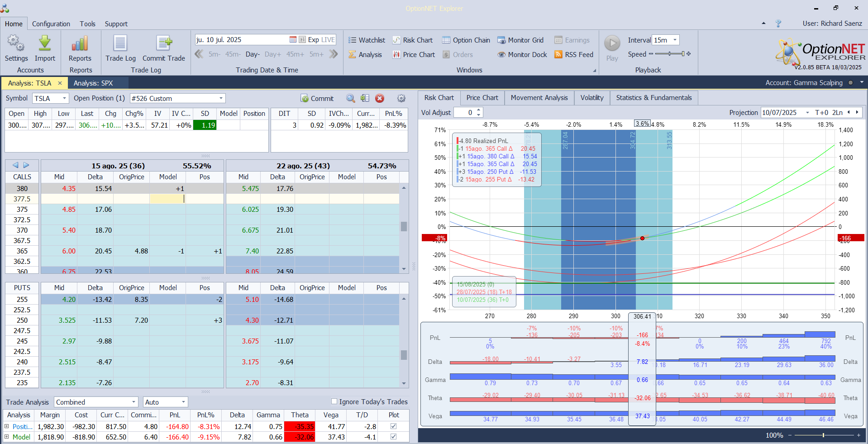This screenshot has height=444, width=868.
Task: Toggle Plot checkbox for Position row
Action: pyautogui.click(x=394, y=426)
